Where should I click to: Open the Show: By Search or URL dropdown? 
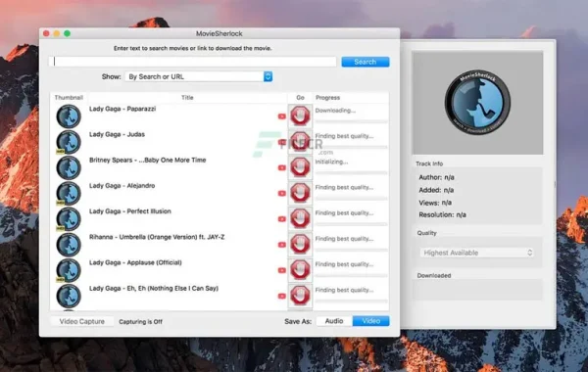click(199, 76)
